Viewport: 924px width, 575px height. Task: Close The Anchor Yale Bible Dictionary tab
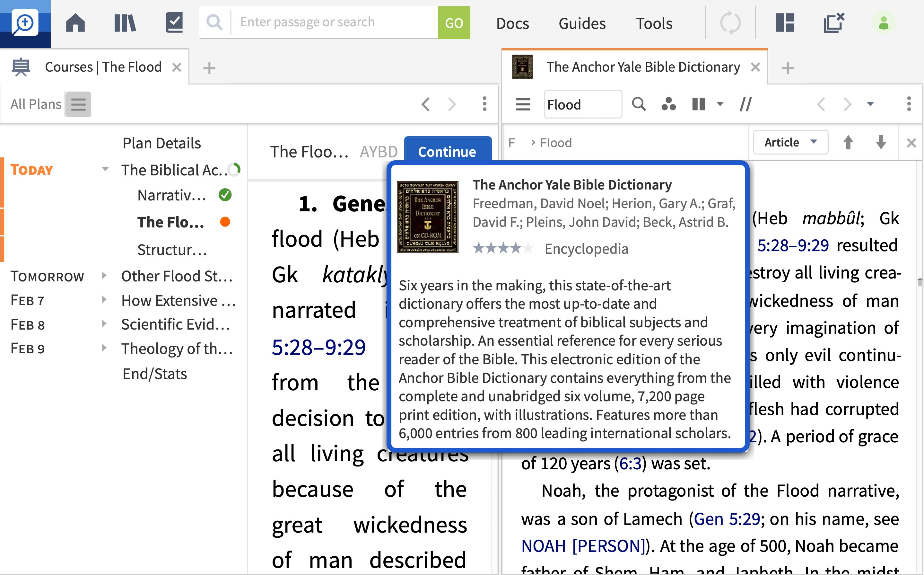pos(756,67)
